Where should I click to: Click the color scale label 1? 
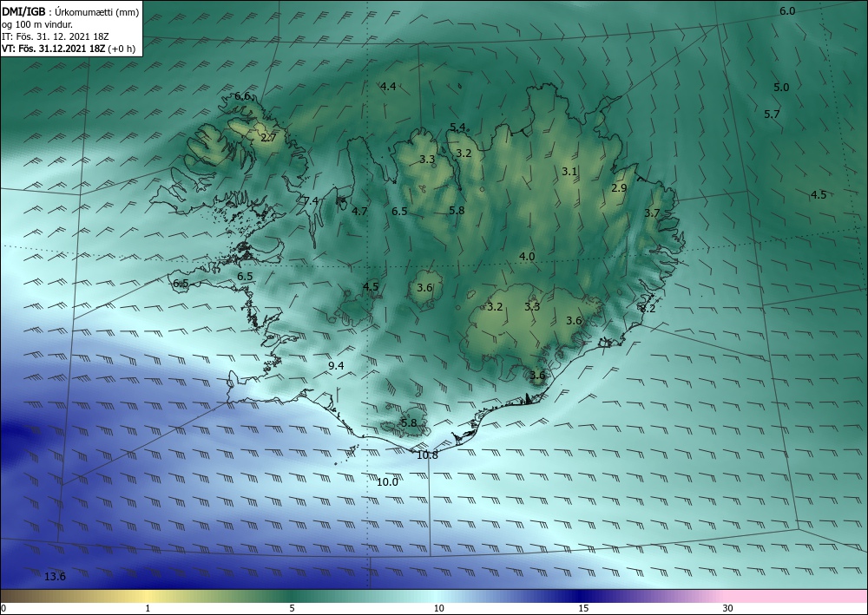[x=148, y=608]
